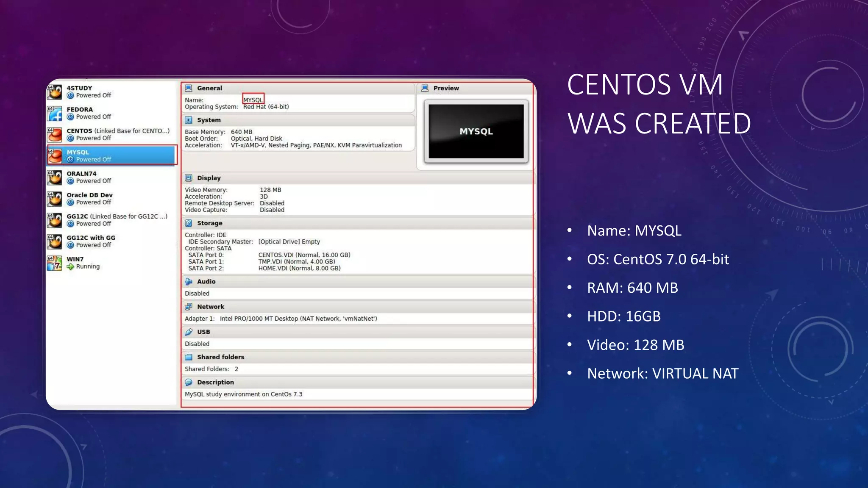This screenshot has height=488, width=868.
Task: Click the Preview section monitor icon
Action: tap(425, 88)
